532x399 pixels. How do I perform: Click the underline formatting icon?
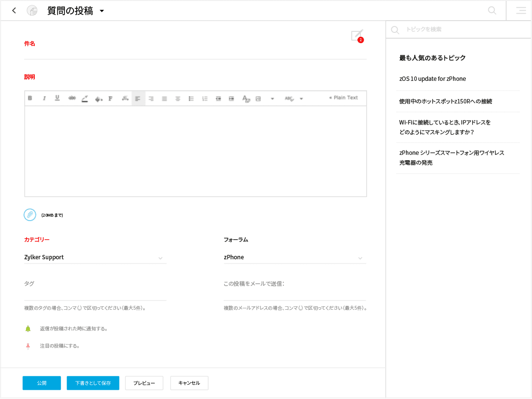(57, 99)
